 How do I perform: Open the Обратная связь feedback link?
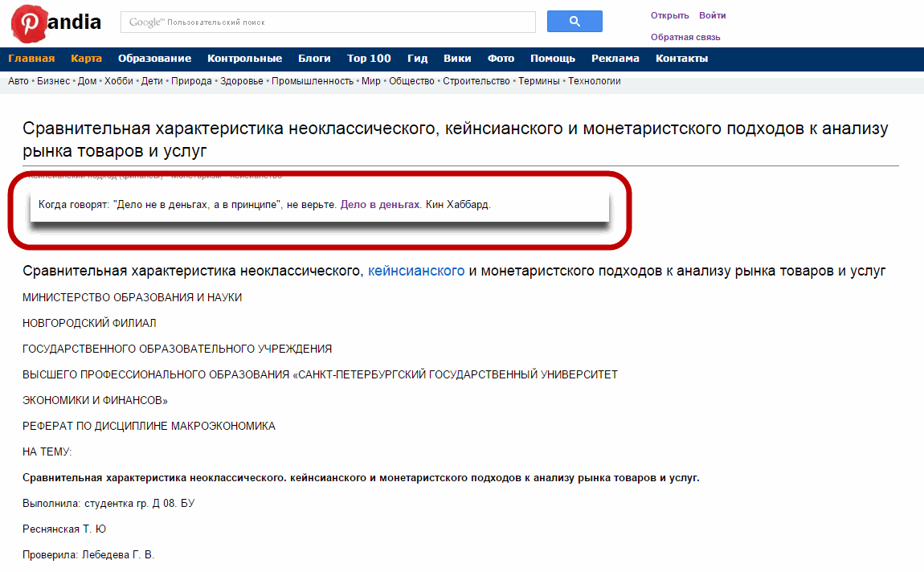(685, 37)
